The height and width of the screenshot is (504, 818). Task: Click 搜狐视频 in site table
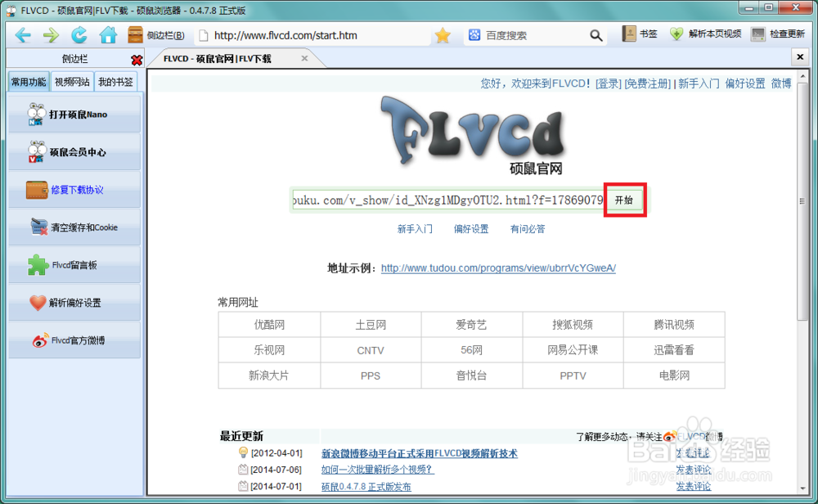click(x=573, y=325)
